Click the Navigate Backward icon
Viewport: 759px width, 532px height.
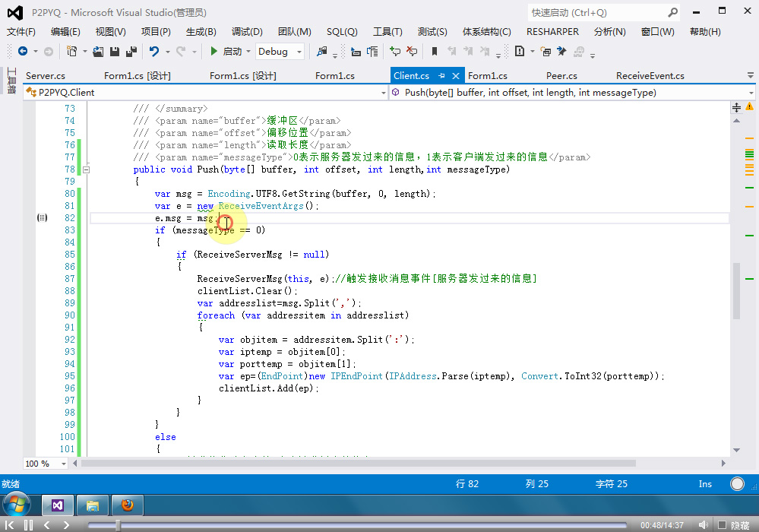coord(22,52)
